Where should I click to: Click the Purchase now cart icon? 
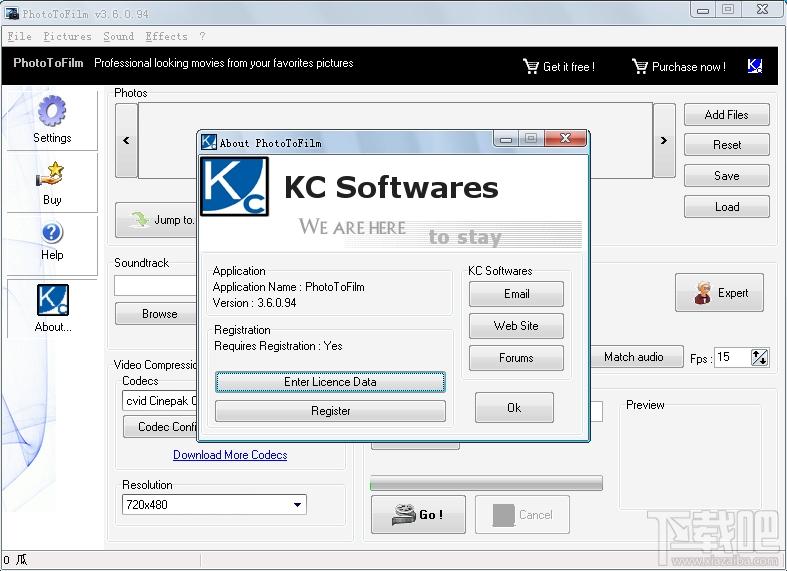[640, 67]
